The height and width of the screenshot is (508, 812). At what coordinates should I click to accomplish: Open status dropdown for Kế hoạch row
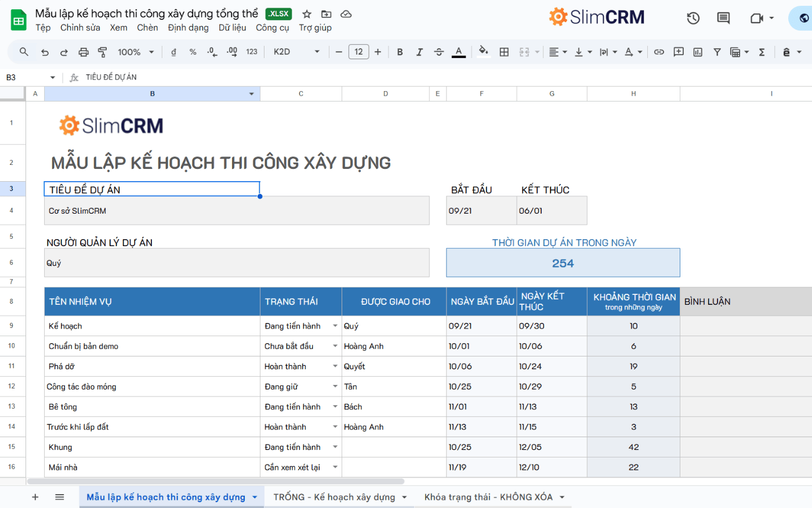pos(335,326)
